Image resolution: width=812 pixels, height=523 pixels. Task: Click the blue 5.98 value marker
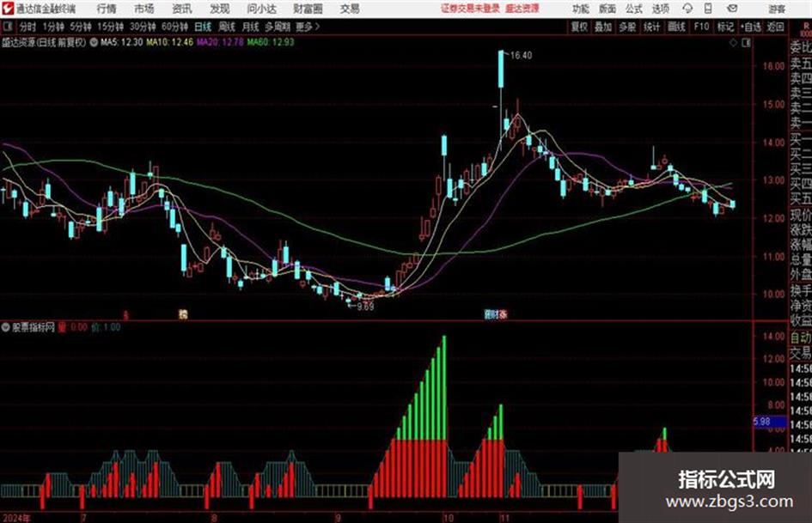coord(770,422)
